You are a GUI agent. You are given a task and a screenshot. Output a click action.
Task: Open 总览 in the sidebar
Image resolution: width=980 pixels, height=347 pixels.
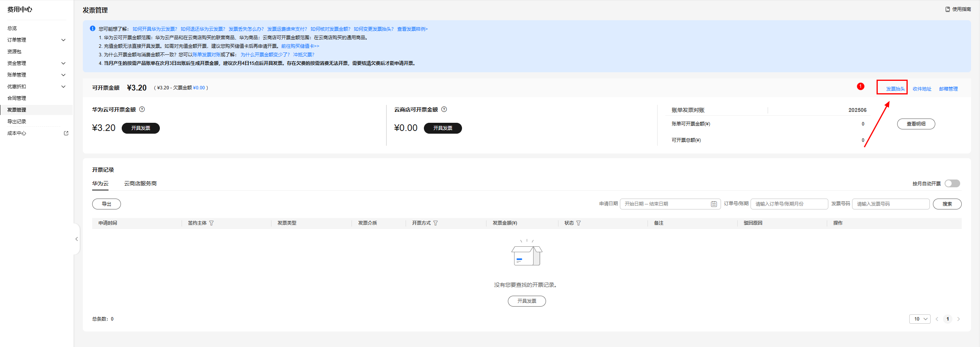[x=12, y=28]
